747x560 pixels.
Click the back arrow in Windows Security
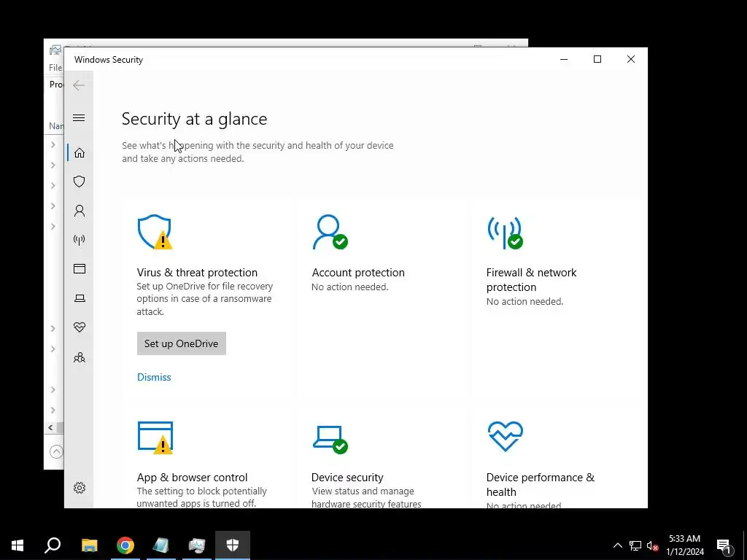(79, 85)
